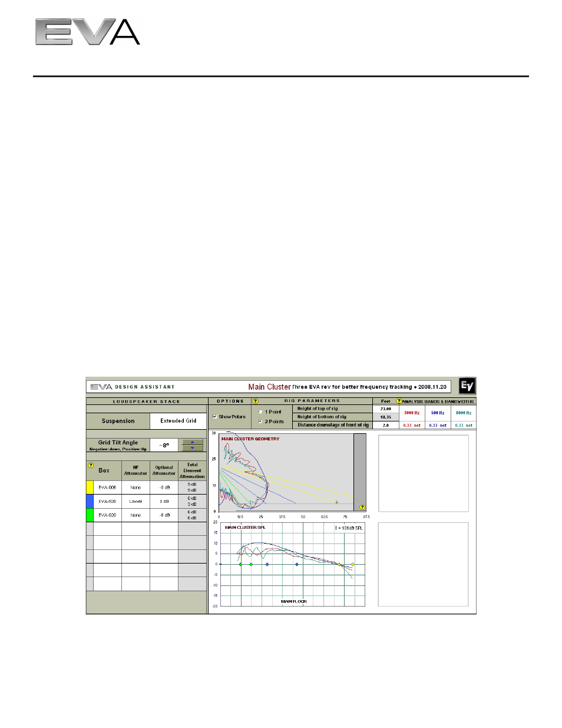Click the leftmost green diamond marker on SPL chart

pos(240,564)
